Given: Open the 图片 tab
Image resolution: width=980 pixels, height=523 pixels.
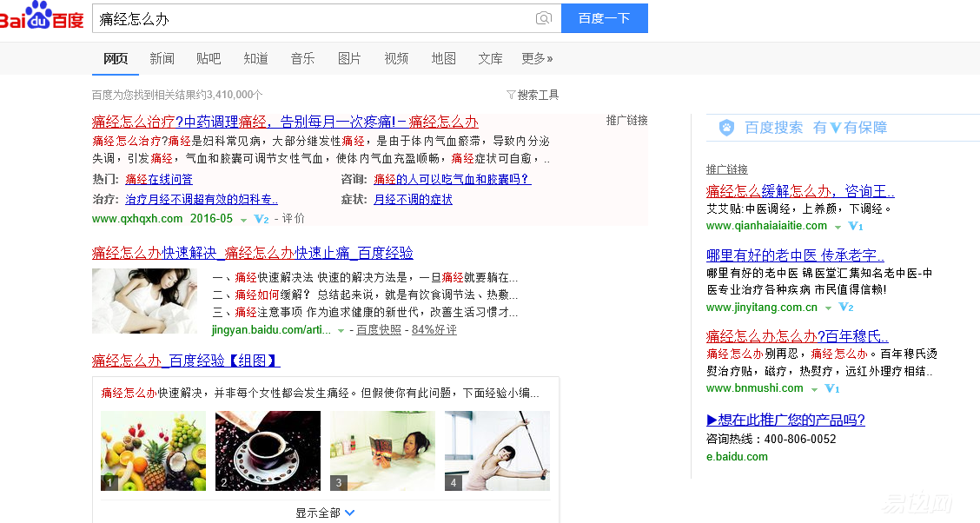Looking at the screenshot, I should click(349, 59).
